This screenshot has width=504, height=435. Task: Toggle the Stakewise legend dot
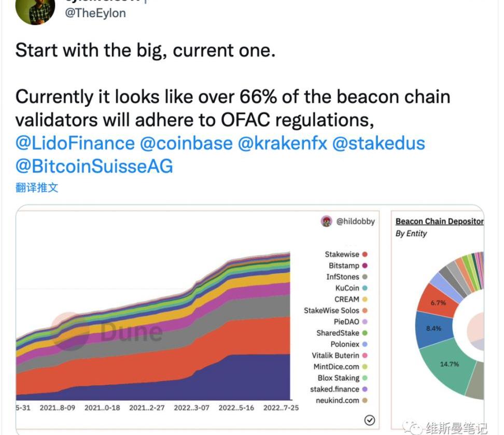coord(365,254)
